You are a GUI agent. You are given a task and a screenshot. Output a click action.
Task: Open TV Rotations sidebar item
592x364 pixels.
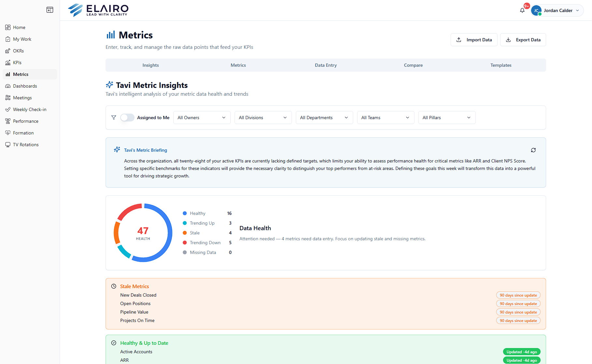point(30,145)
